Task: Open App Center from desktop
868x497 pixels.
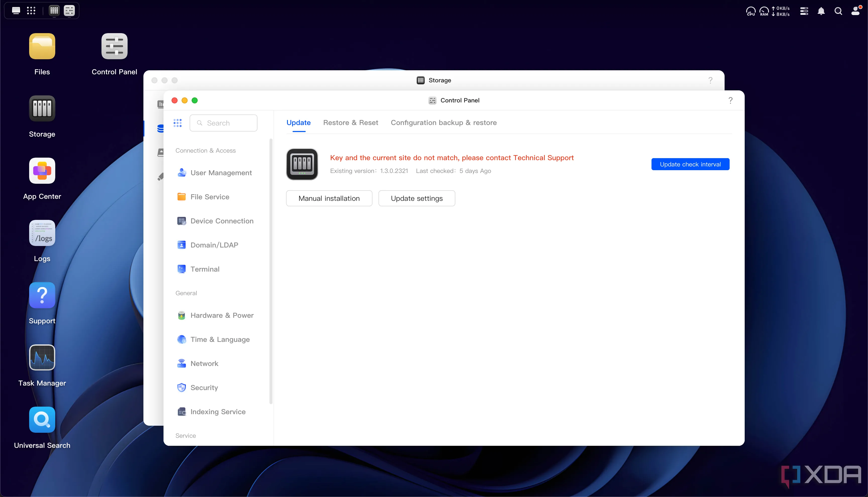Action: (x=42, y=171)
